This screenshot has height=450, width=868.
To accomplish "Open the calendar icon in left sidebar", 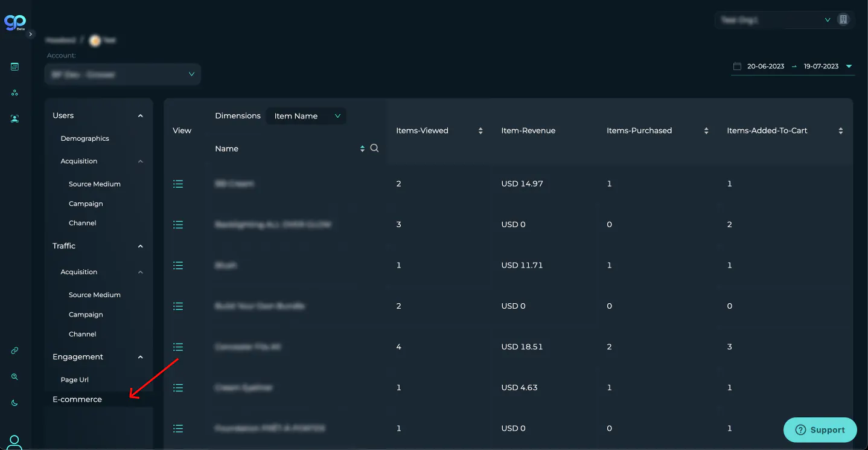I will click(15, 67).
